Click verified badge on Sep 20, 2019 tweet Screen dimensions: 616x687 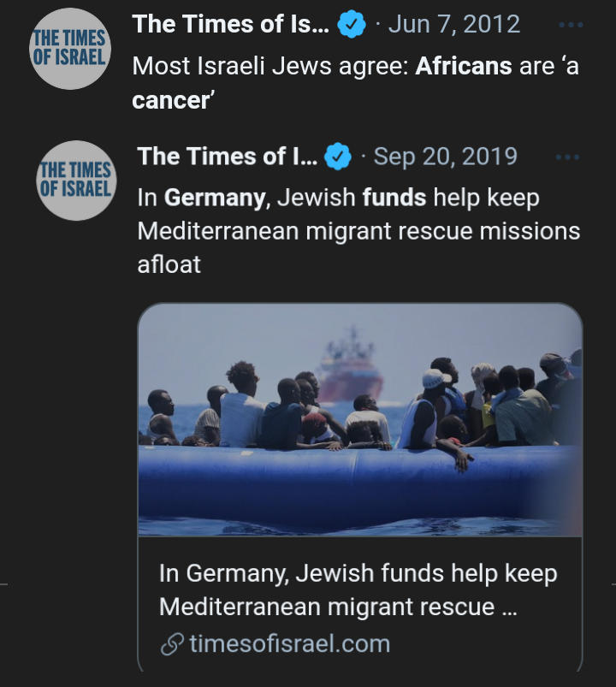(339, 157)
